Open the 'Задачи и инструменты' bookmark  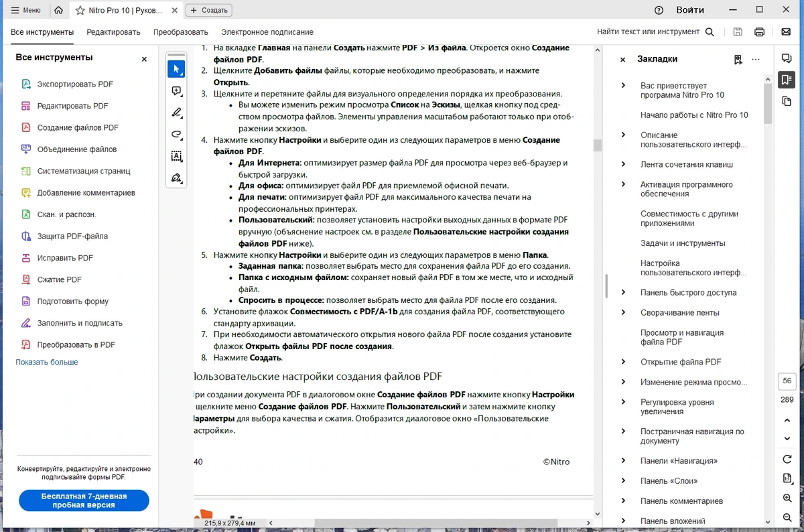[x=683, y=243]
